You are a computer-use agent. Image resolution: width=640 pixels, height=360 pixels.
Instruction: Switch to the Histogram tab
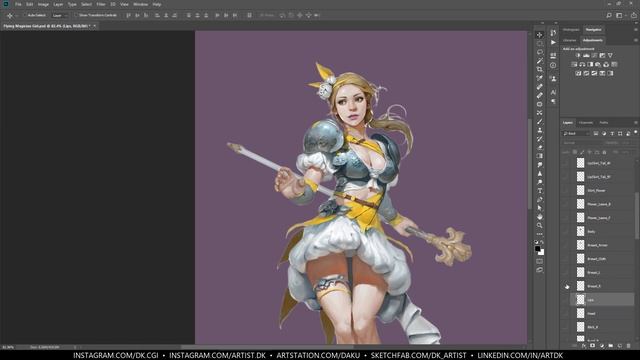point(571,30)
